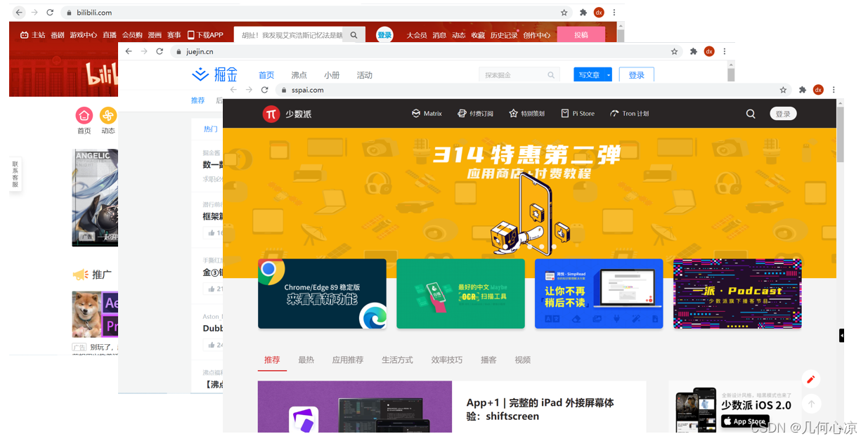Switch to the 视频 tab on sspai
This screenshot has width=868, height=441.
point(522,360)
